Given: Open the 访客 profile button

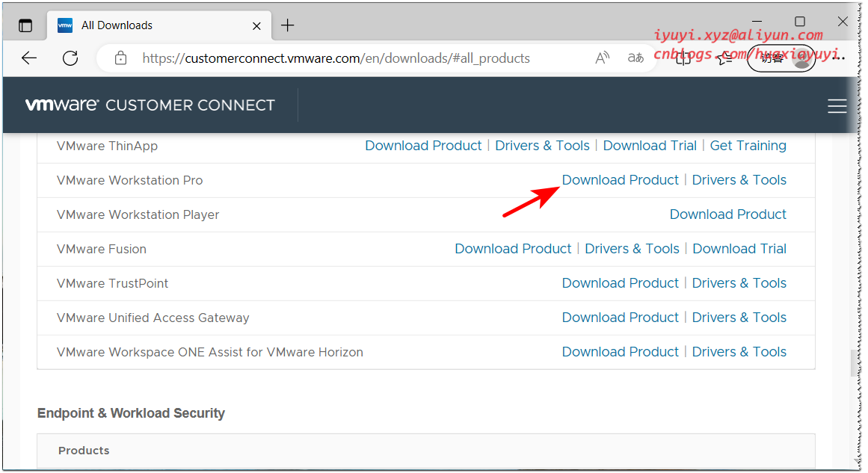Looking at the screenshot, I should (x=780, y=58).
